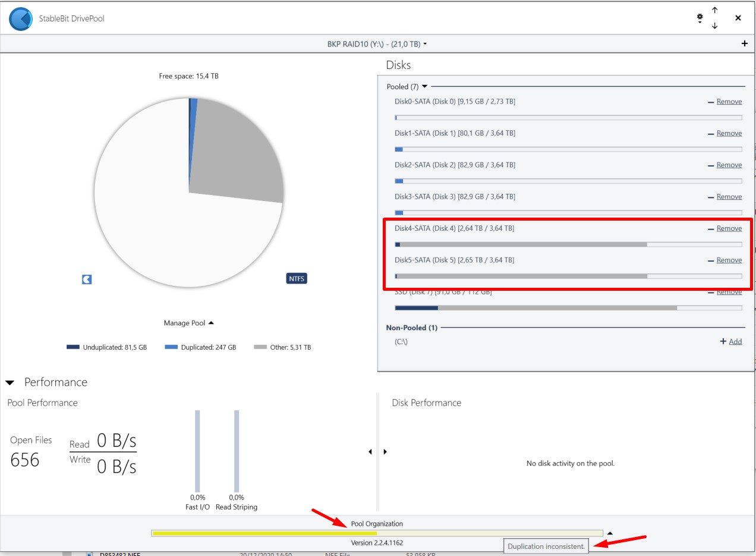Screen dimensions: 756x556
Task: Click the Duplicated legend color swatch
Action: pos(171,347)
